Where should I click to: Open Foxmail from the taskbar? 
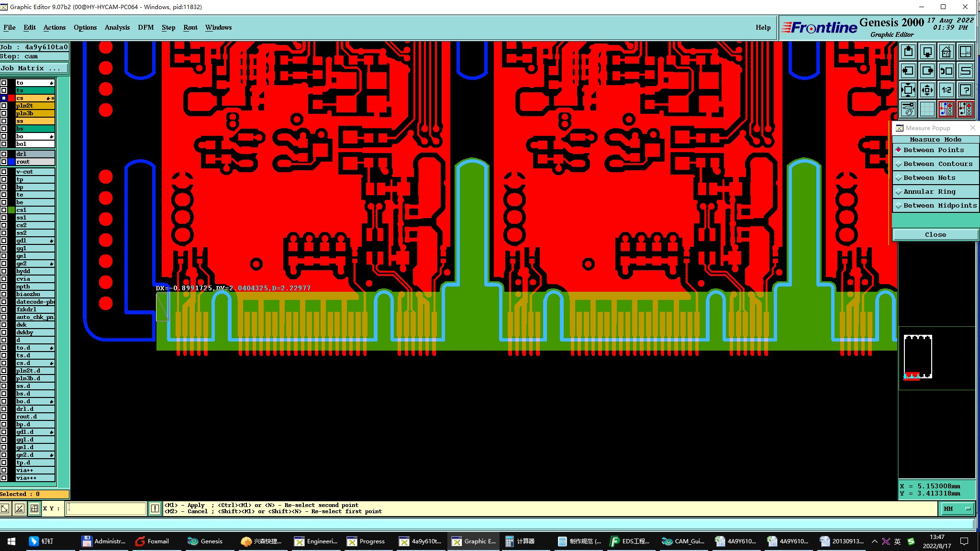coord(152,541)
